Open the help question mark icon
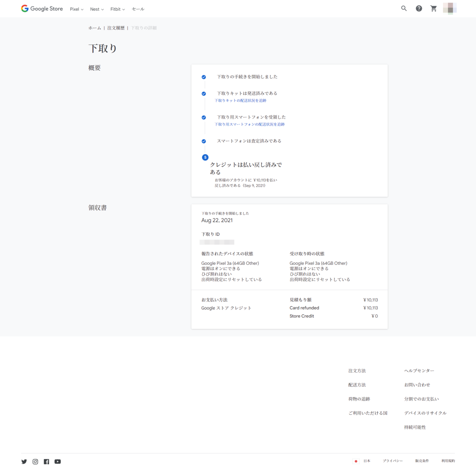Screen dimensions: 476x469 (x=419, y=8)
